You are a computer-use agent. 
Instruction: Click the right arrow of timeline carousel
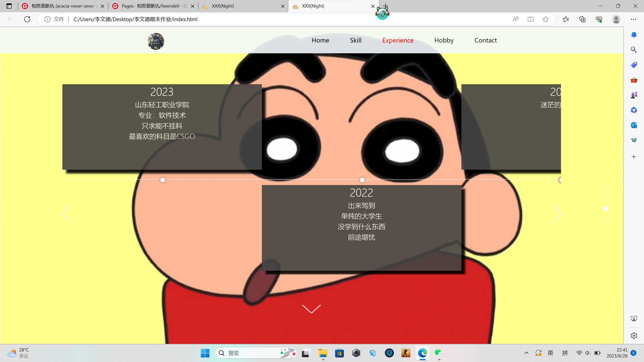coord(556,214)
